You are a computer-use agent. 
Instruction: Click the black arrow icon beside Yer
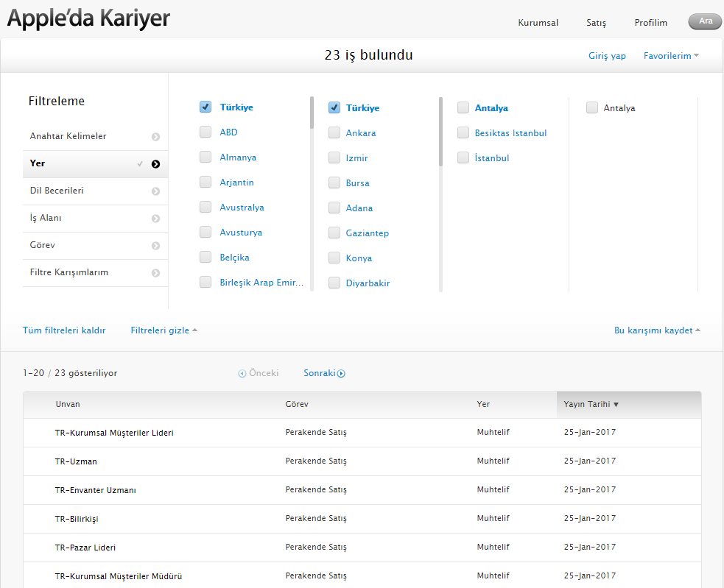(155, 164)
